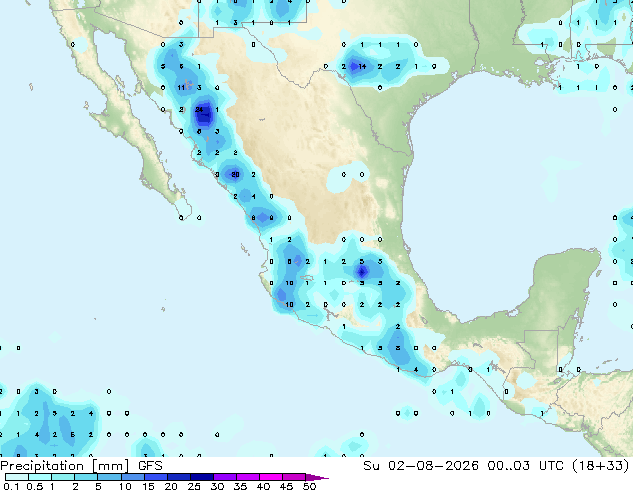This screenshot has height=490, width=634.
Task: Click the 'Precipitation [mm] GFS' title
Action: pyautogui.click(x=81, y=466)
